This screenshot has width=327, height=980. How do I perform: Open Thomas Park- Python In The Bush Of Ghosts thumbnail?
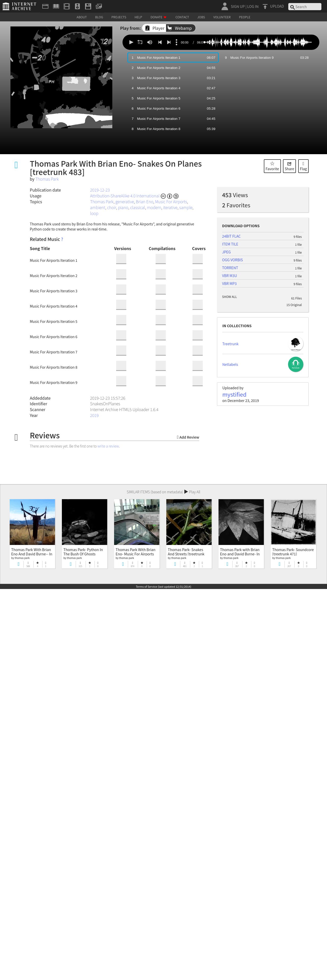point(85,522)
